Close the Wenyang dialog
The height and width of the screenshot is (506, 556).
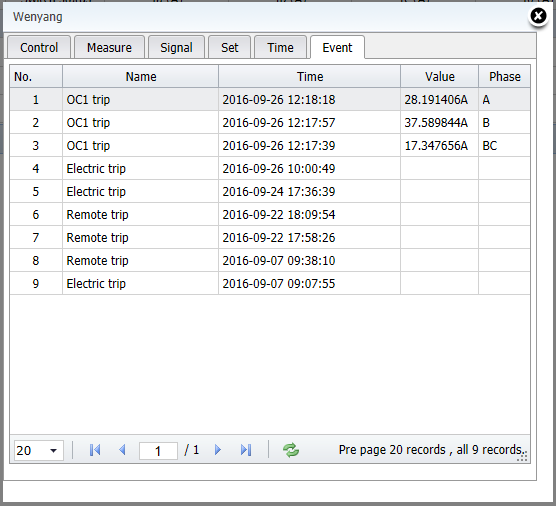[538, 16]
